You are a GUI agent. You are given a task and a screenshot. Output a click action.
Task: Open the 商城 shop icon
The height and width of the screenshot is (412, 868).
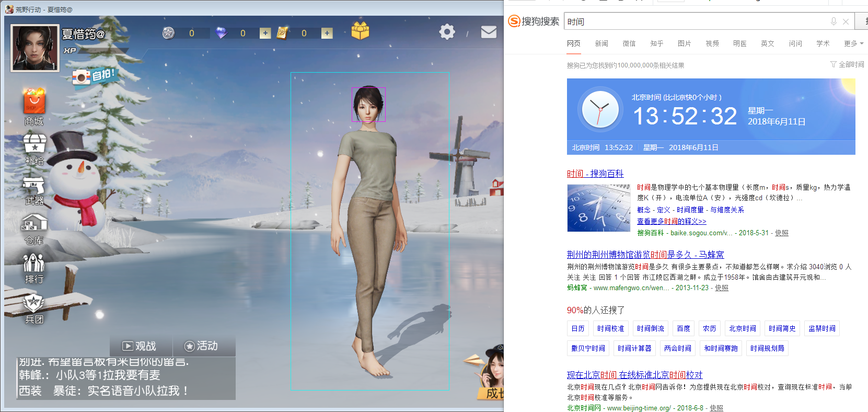34,102
